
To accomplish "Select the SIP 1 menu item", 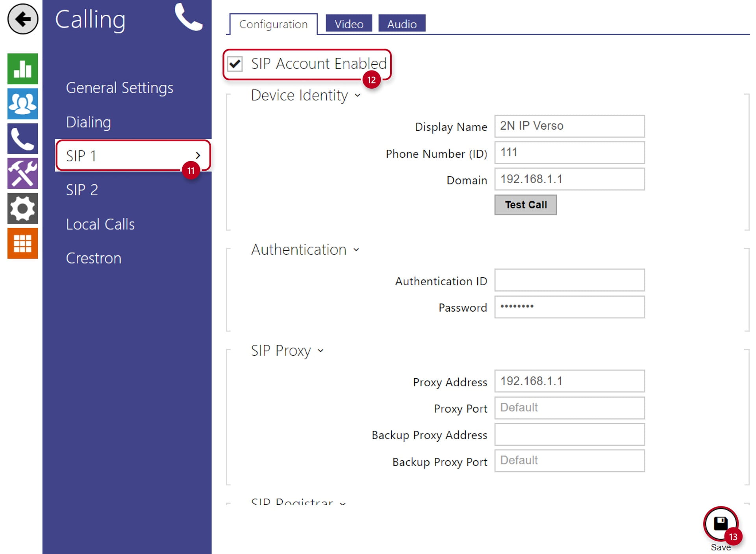I will pyautogui.click(x=133, y=156).
